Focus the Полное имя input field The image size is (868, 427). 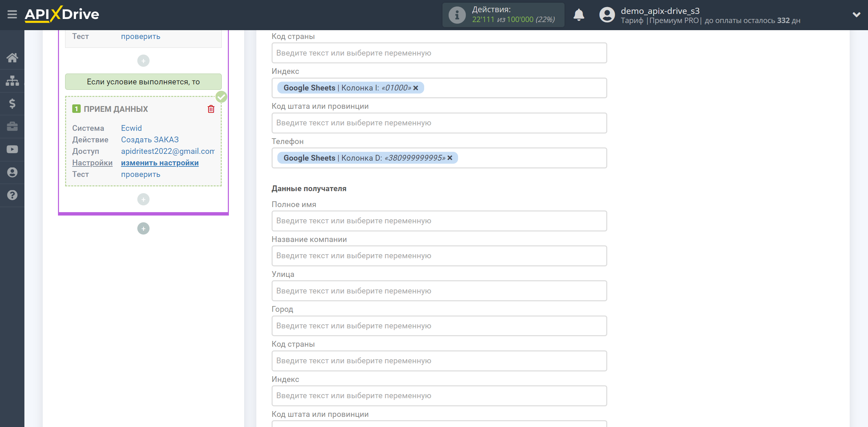click(439, 221)
